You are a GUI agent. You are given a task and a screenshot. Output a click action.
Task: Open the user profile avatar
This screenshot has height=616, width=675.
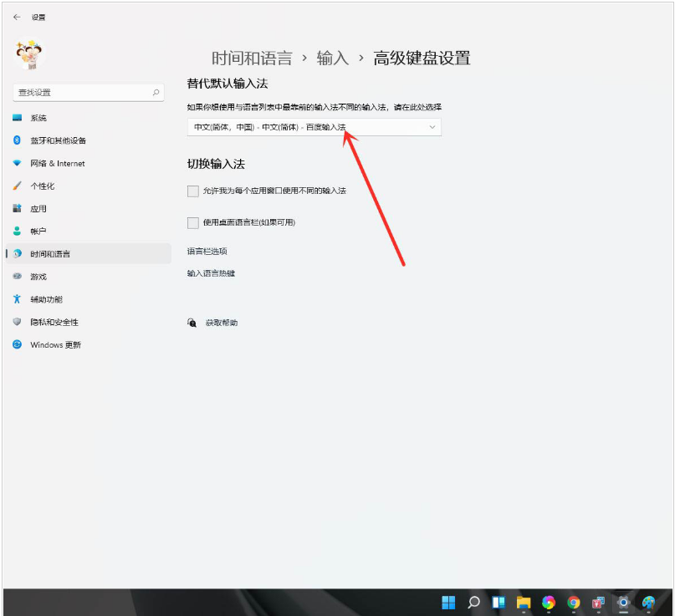[29, 55]
